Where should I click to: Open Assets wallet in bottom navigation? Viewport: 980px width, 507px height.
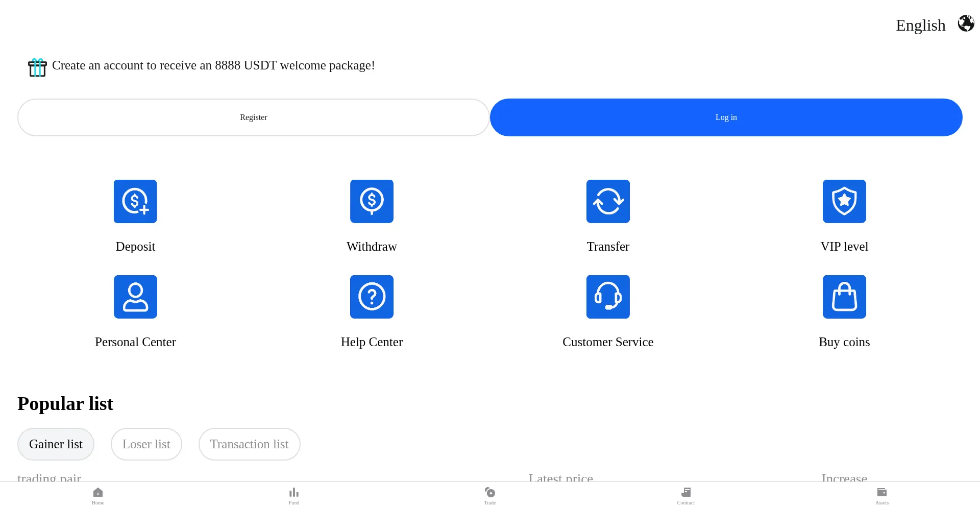click(x=881, y=495)
